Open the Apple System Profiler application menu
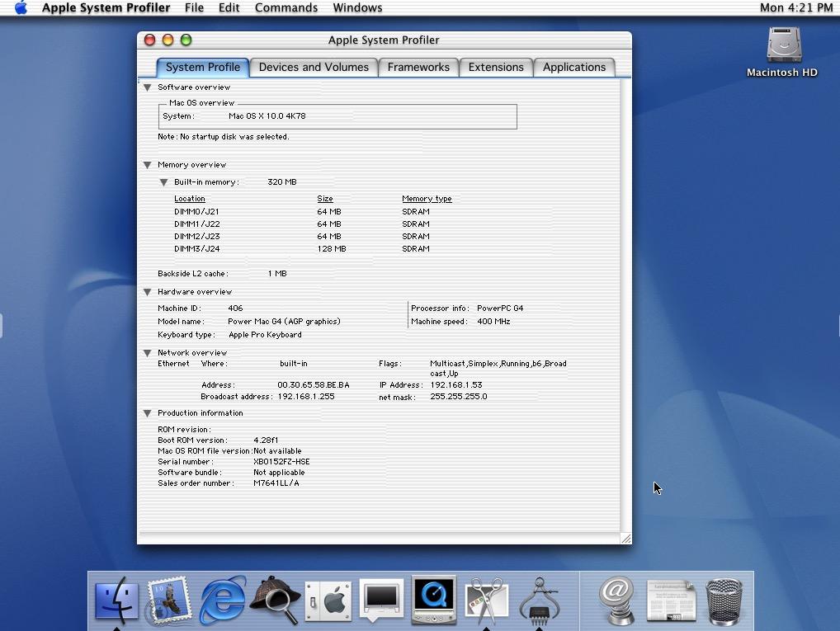840x631 pixels. 106,7
